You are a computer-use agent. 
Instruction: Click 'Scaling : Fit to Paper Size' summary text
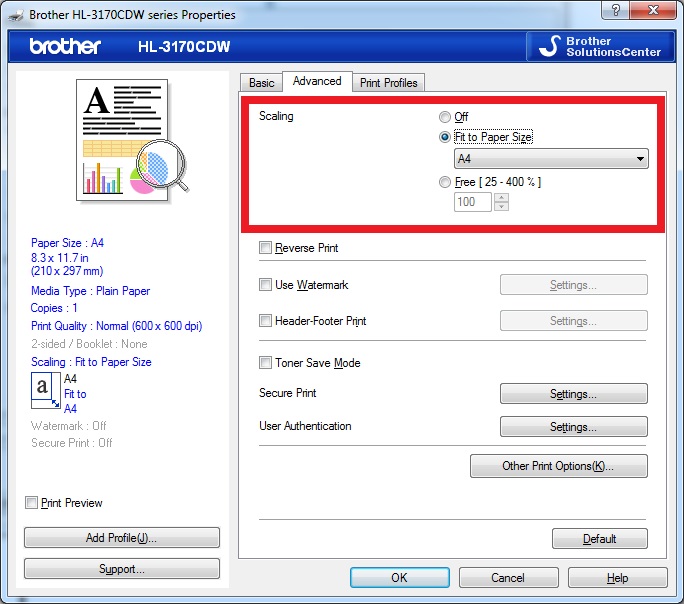(x=91, y=362)
